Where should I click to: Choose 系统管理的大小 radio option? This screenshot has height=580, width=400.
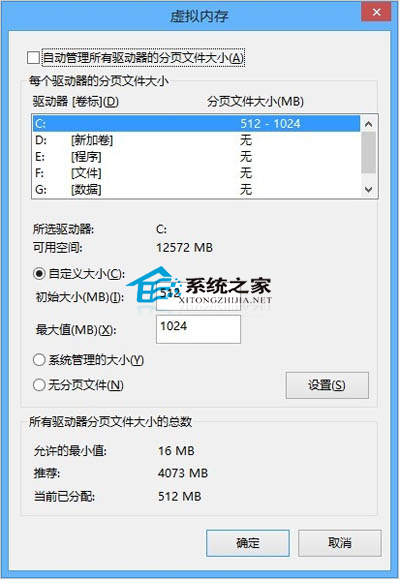coord(39,360)
